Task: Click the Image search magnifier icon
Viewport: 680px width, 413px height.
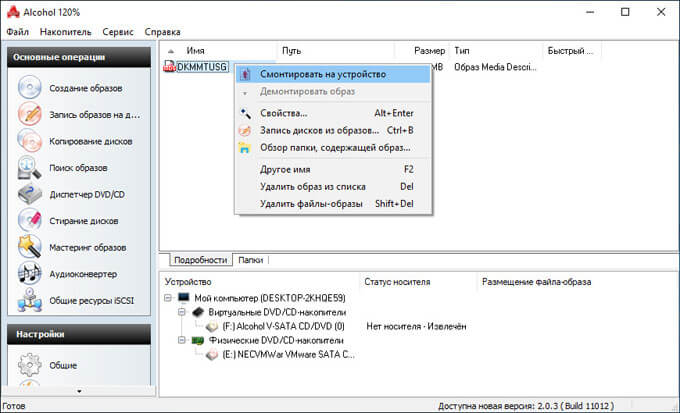Action: (x=29, y=167)
